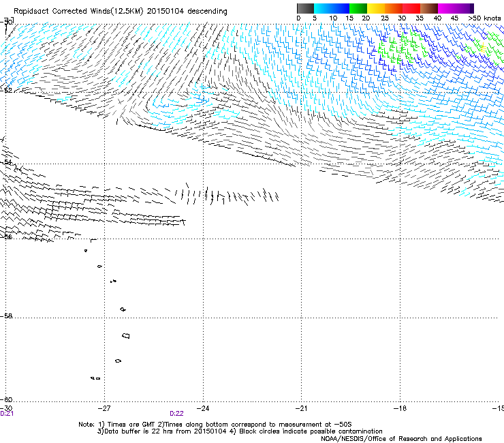Click the '-18' longitude axis label

tap(400, 408)
